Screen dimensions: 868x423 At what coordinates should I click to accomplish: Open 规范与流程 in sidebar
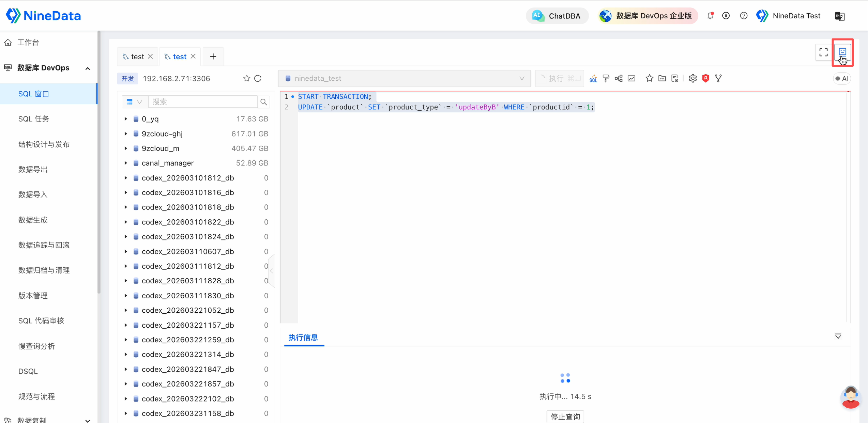coord(36,396)
